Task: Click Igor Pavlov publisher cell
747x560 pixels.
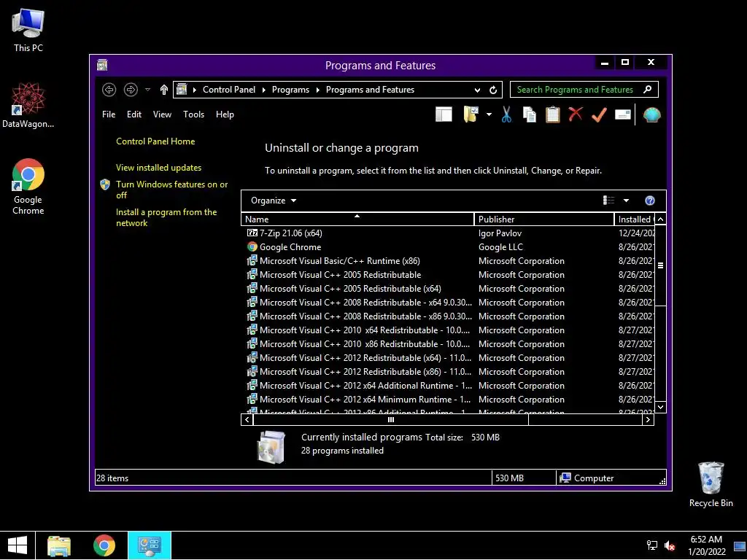Action: coord(500,233)
